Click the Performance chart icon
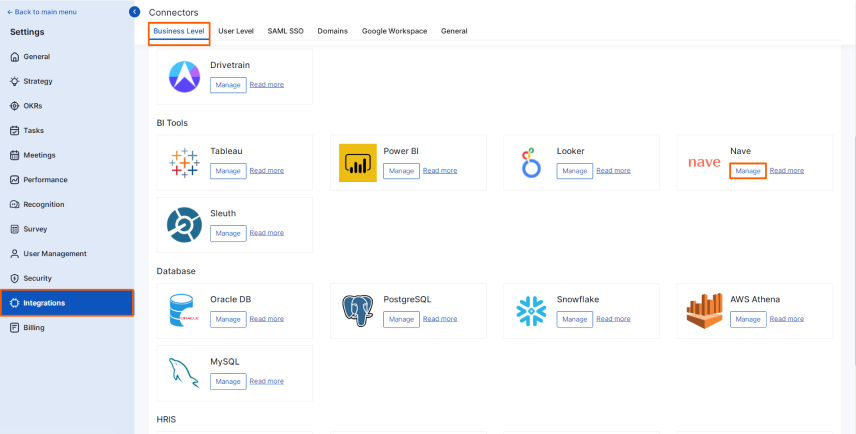Image resolution: width=856 pixels, height=434 pixels. pyautogui.click(x=15, y=180)
